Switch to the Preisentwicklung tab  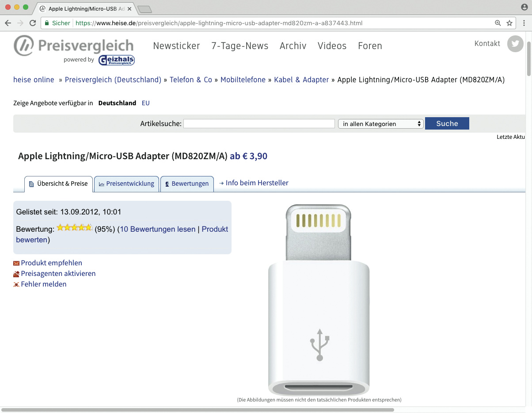click(x=126, y=184)
